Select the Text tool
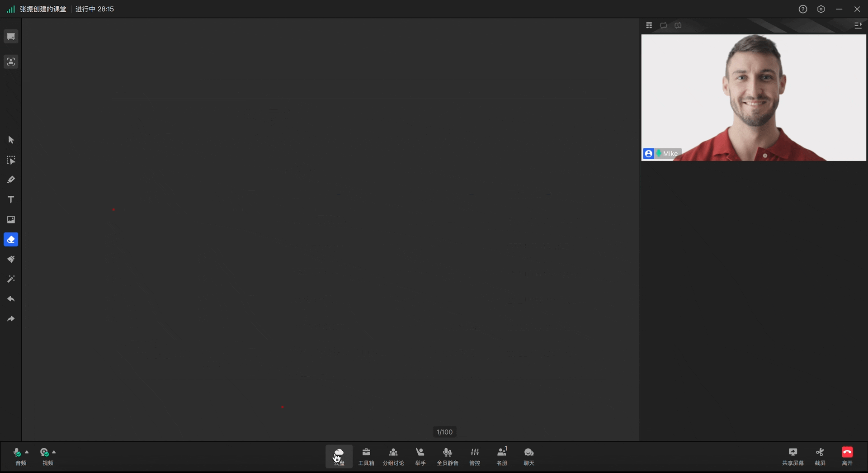Image resolution: width=868 pixels, height=473 pixels. click(x=11, y=200)
